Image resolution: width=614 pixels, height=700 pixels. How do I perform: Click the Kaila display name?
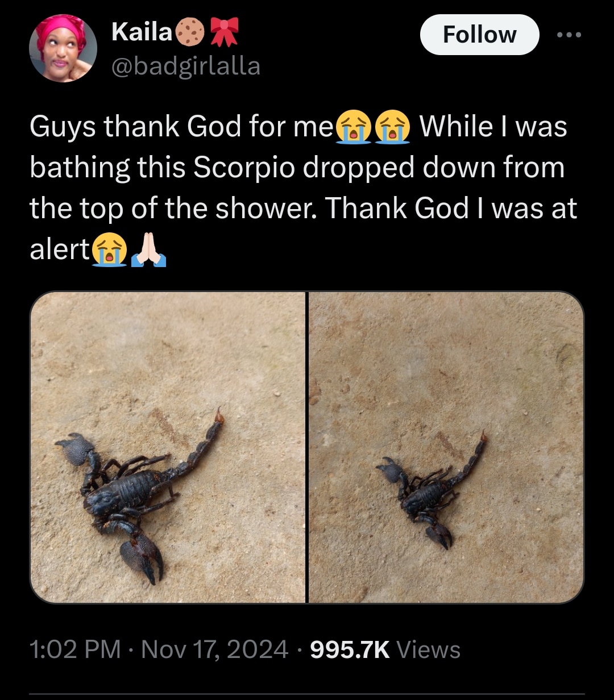click(141, 33)
